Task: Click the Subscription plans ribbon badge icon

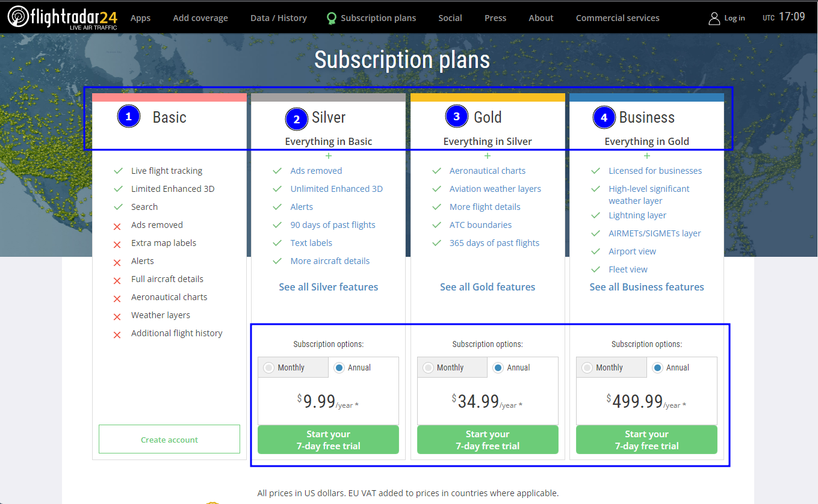Action: 331,18
